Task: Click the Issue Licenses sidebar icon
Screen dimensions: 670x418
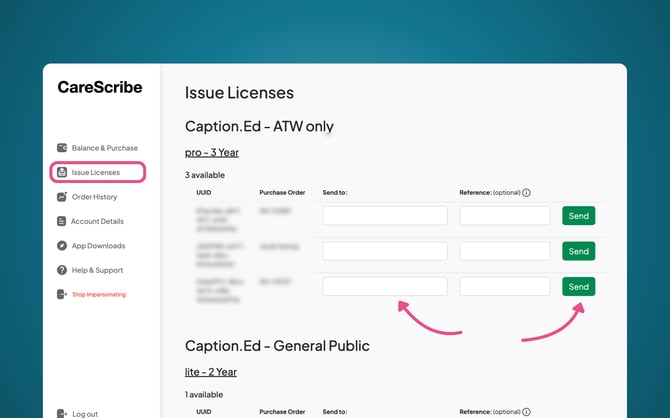Action: pyautogui.click(x=62, y=172)
